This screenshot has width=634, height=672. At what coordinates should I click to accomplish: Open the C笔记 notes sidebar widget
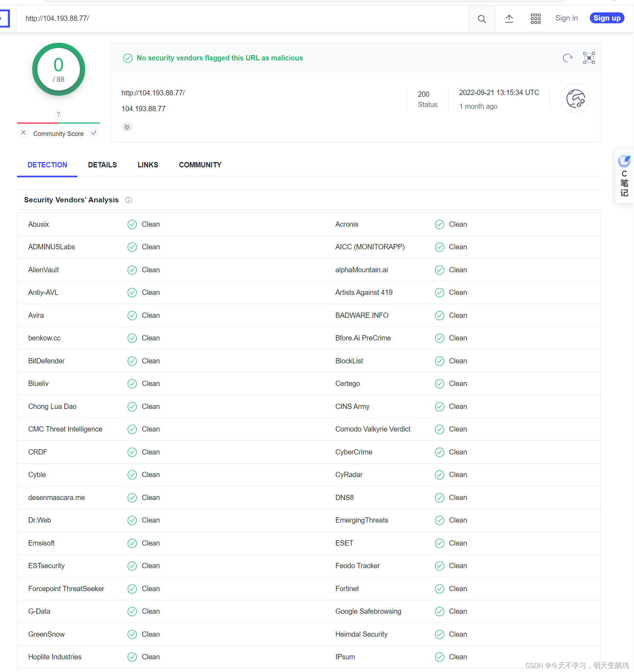coord(624,176)
